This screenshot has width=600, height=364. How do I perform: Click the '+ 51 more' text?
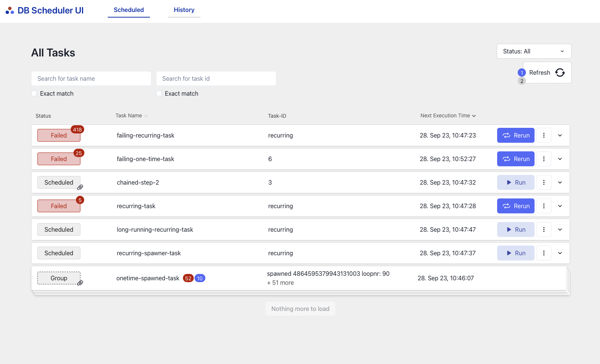(x=281, y=283)
